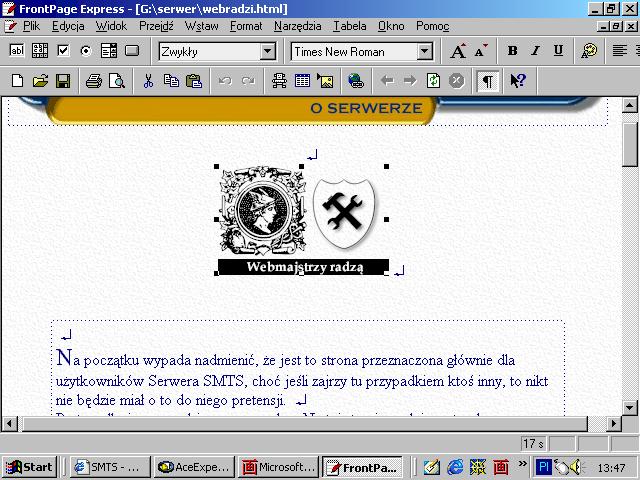Image resolution: width=640 pixels, height=480 pixels.
Task: Open the Plik menu
Action: (31, 27)
